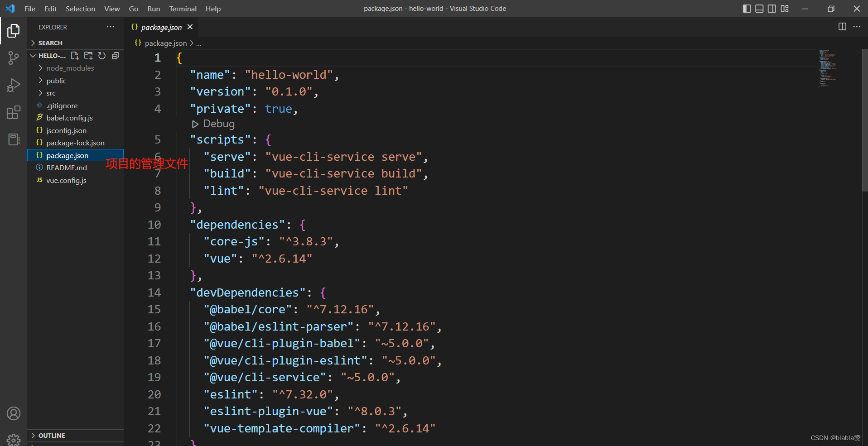Select package.json in the file tree
This screenshot has width=868, height=446.
(x=75, y=155)
